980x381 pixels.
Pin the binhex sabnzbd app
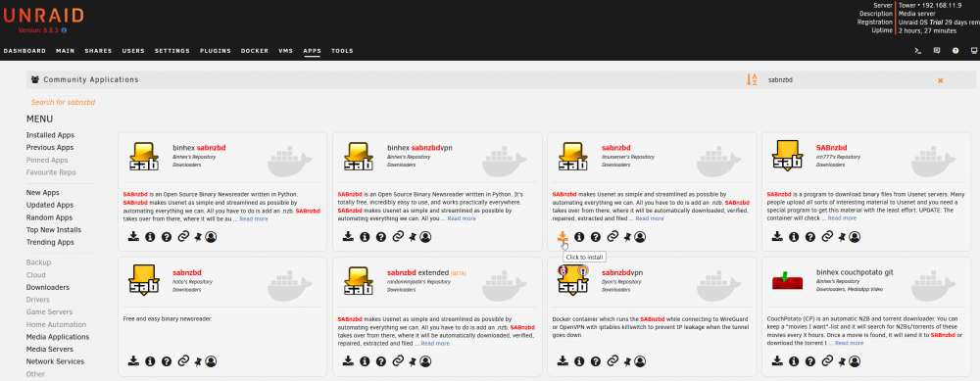point(198,237)
